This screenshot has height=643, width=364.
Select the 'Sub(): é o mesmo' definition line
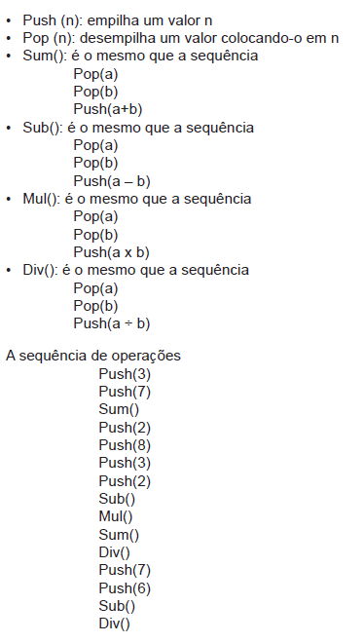point(138,128)
